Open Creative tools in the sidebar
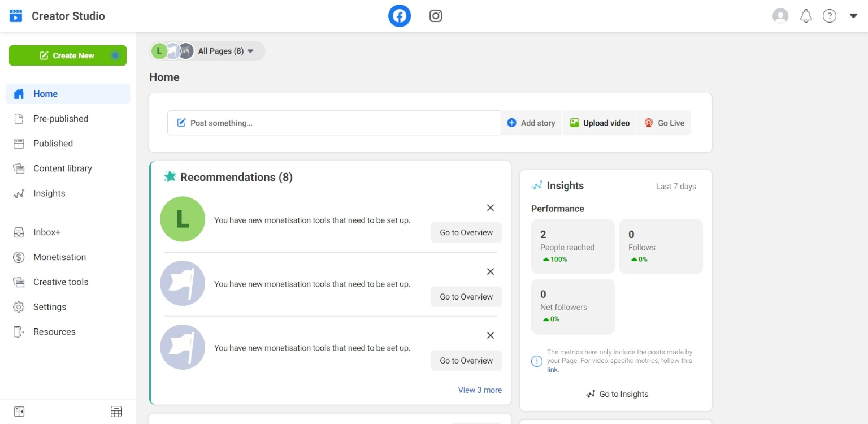Screen dimensions: 868x424 [68, 282]
